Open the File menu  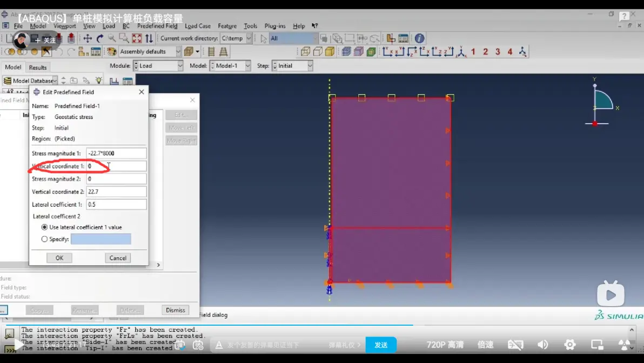[18, 26]
